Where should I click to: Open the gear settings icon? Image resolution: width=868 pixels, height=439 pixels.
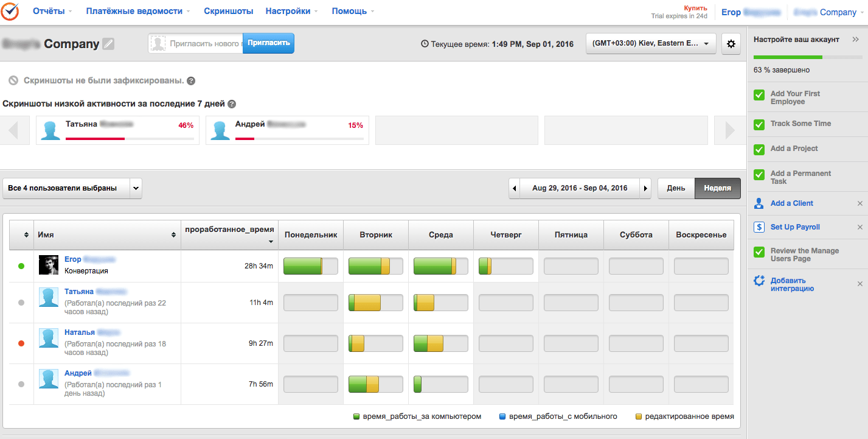point(731,44)
